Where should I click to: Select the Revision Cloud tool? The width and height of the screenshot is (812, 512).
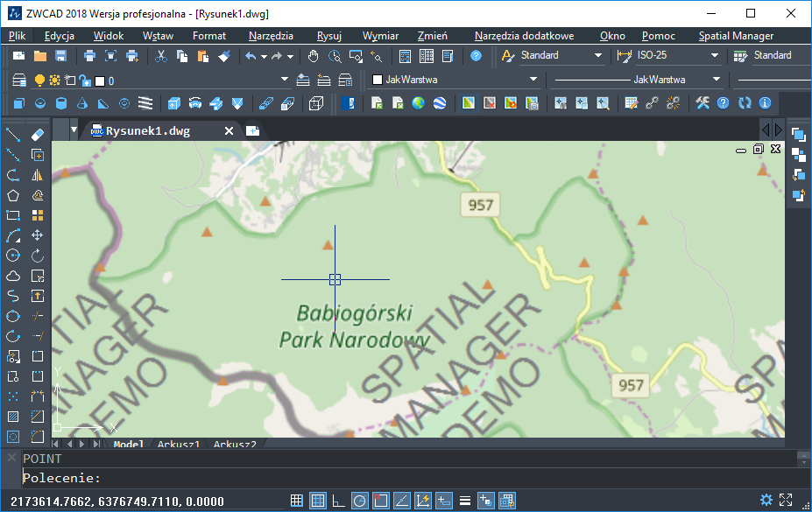13,277
